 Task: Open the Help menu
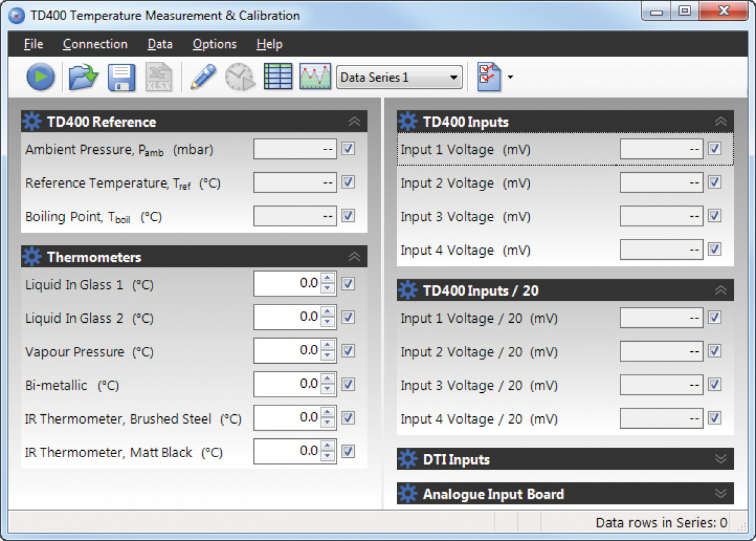[270, 44]
